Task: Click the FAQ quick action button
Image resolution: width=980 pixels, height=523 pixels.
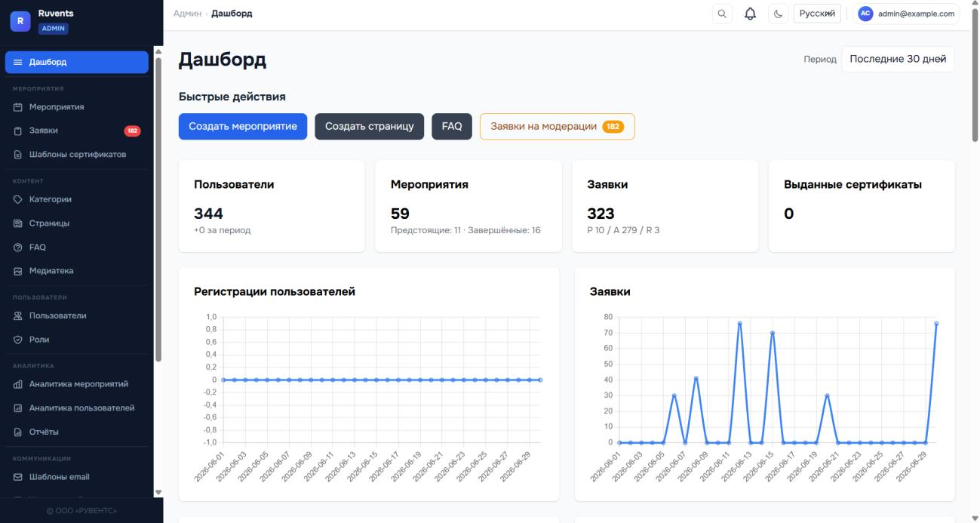Action: click(452, 126)
